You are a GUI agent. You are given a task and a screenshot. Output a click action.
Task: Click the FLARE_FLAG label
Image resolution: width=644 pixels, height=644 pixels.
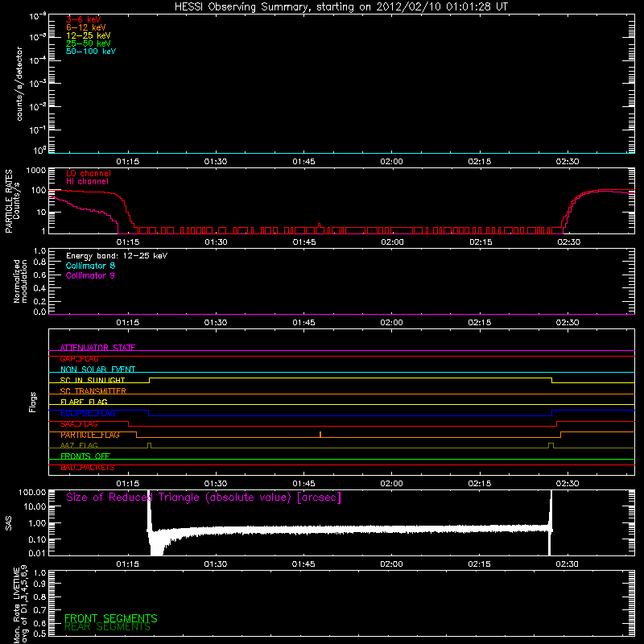point(84,402)
